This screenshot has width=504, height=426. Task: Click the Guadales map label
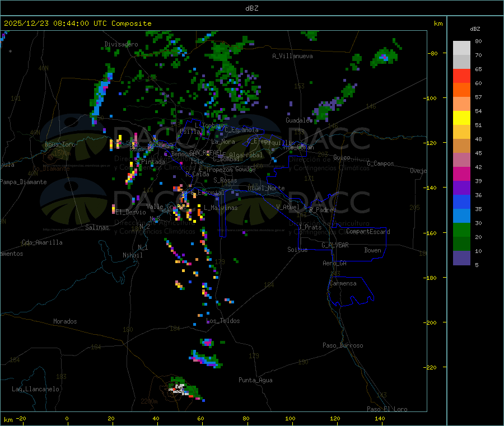pyautogui.click(x=299, y=120)
